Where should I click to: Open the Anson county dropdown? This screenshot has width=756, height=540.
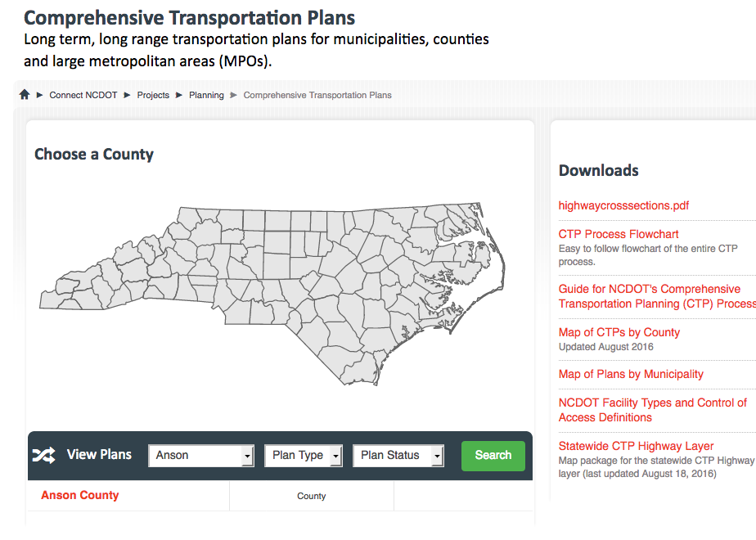click(201, 456)
